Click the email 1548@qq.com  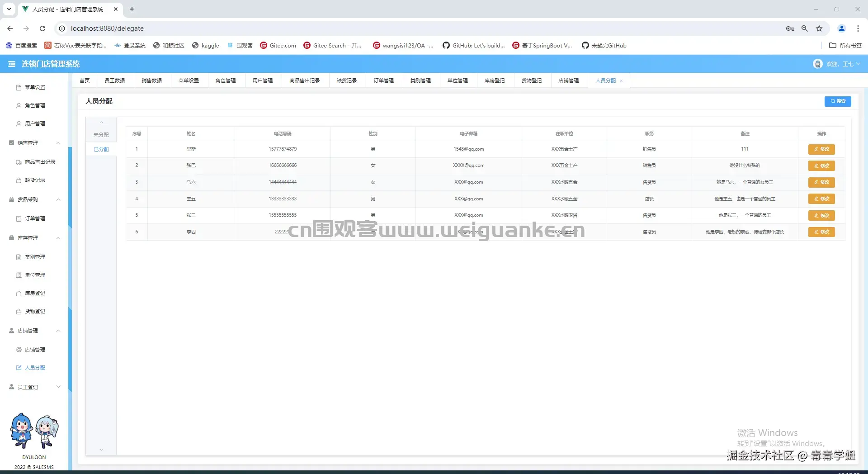tap(469, 149)
